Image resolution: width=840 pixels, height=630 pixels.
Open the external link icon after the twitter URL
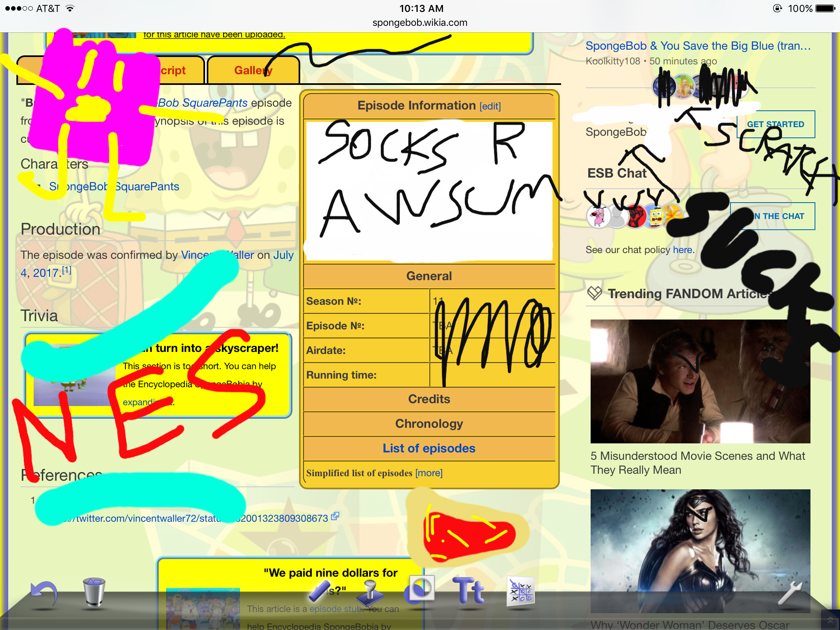pos(335,516)
